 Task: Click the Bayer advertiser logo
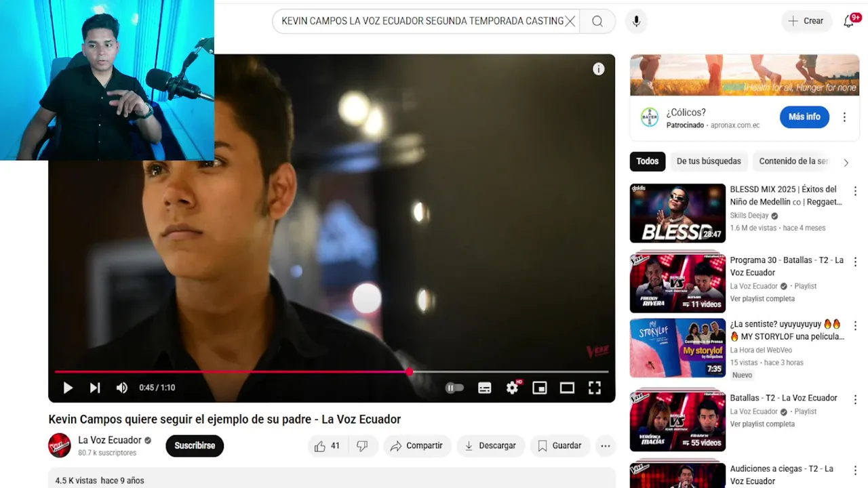click(650, 117)
